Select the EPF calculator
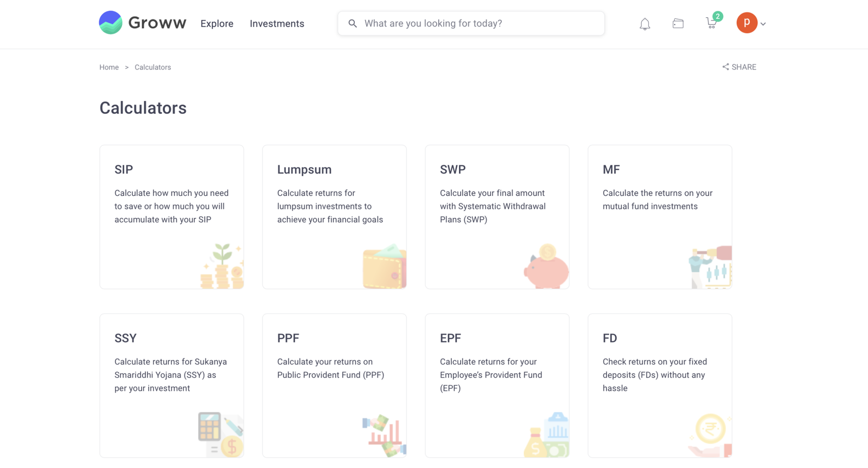The height and width of the screenshot is (468, 868). click(497, 385)
